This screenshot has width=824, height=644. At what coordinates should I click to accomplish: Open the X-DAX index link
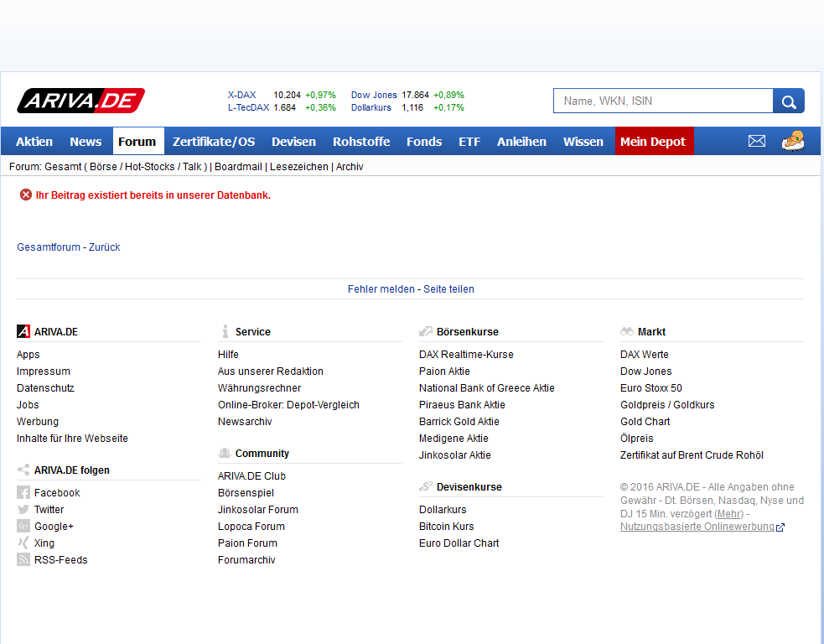[x=241, y=95]
